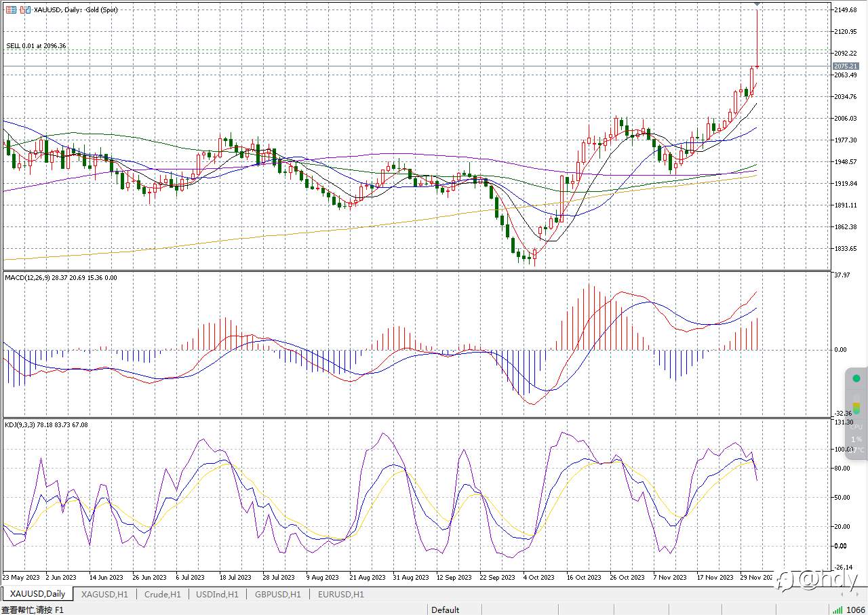Switch to the EURUSD,H1 chart tab
Screen dimensions: 868x615
click(x=341, y=594)
